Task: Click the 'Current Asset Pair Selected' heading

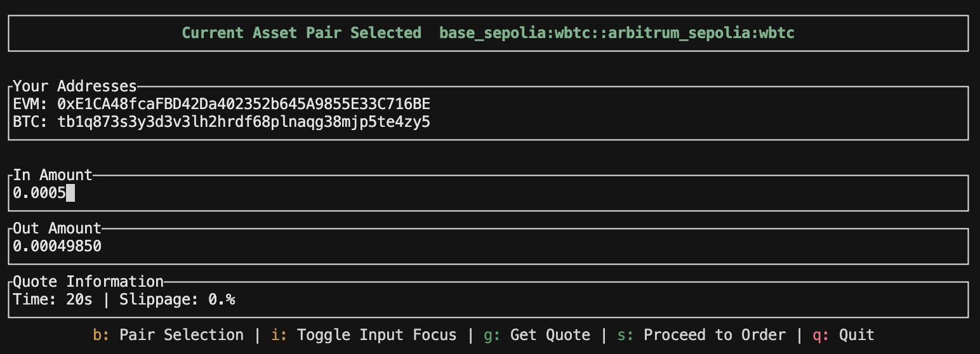Action: 301,33
